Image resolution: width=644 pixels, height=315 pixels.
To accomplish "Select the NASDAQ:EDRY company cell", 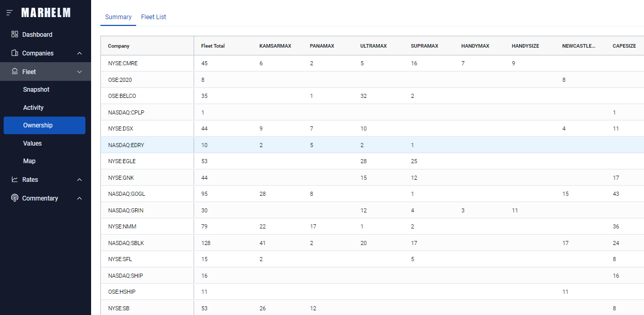I will point(147,145).
